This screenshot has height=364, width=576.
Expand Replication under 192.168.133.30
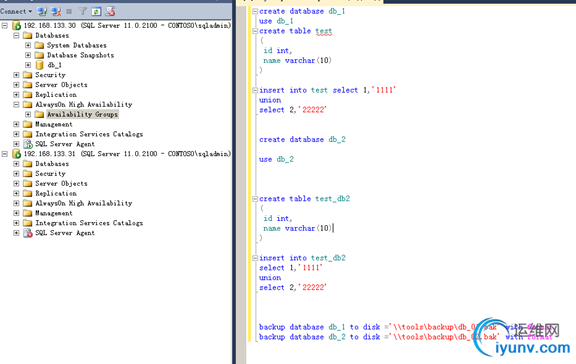click(16, 94)
